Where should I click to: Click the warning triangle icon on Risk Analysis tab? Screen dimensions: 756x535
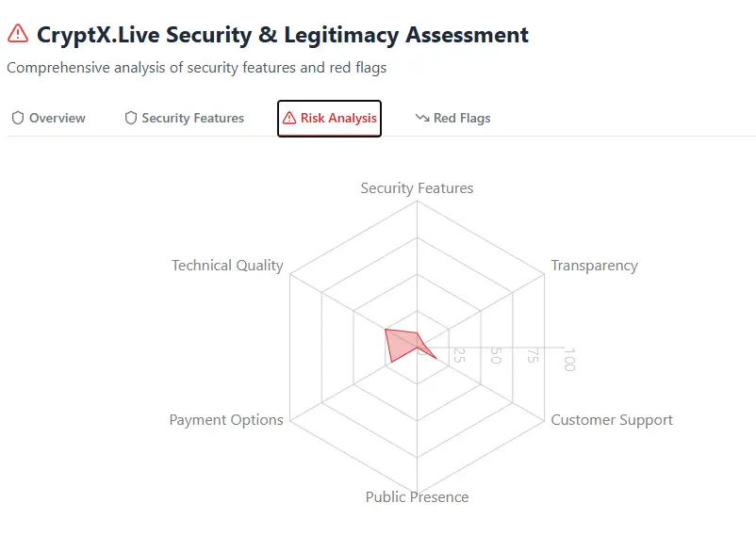pos(289,119)
